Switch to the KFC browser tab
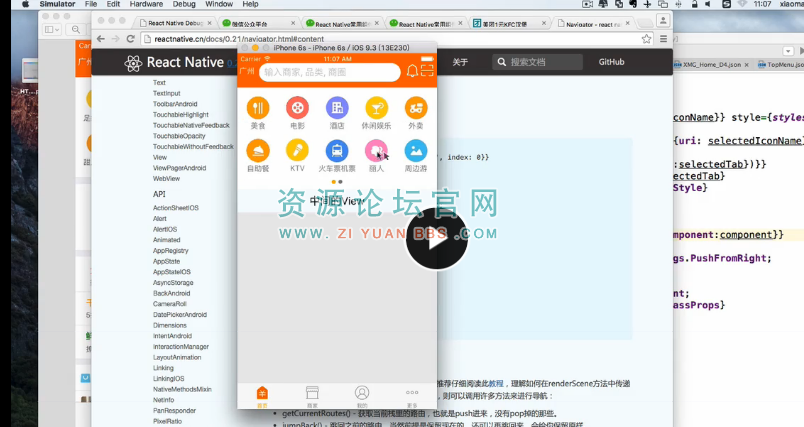The width and height of the screenshot is (804, 427). click(509, 23)
